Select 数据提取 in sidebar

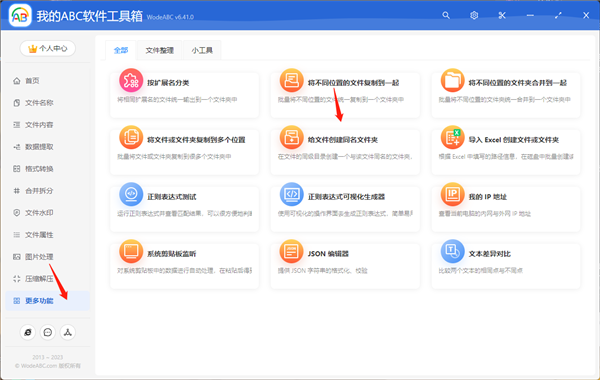47,147
